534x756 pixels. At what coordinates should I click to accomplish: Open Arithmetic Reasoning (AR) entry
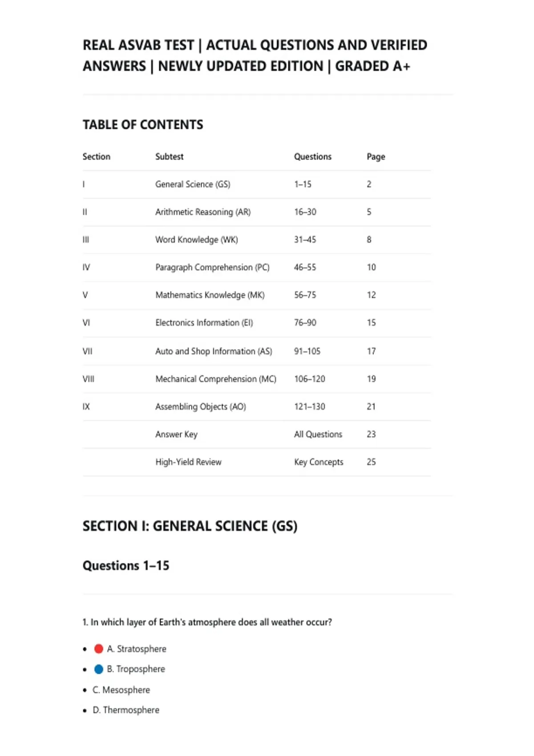click(203, 212)
